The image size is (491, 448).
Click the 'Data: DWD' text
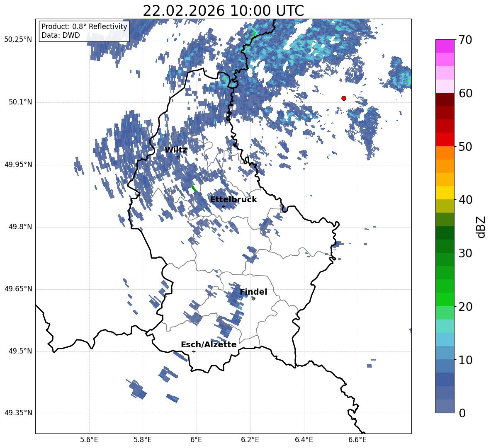[x=61, y=35]
